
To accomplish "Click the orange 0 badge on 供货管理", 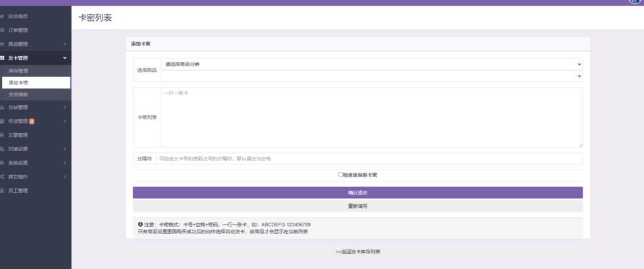I will pyautogui.click(x=31, y=122).
